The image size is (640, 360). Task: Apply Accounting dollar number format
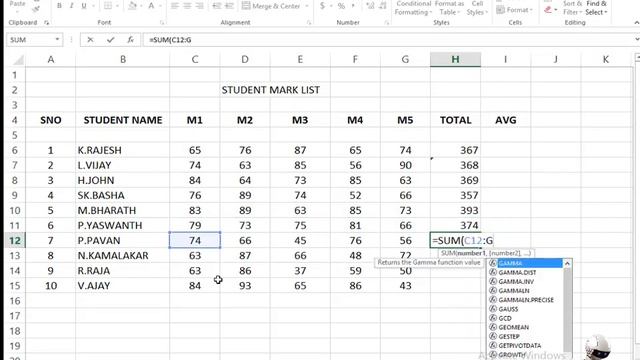[322, 6]
